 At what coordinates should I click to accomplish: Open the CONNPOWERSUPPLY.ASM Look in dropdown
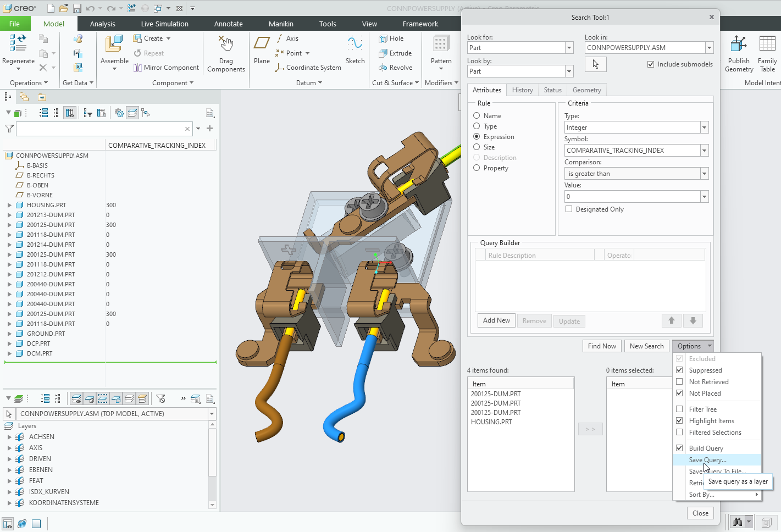(709, 47)
